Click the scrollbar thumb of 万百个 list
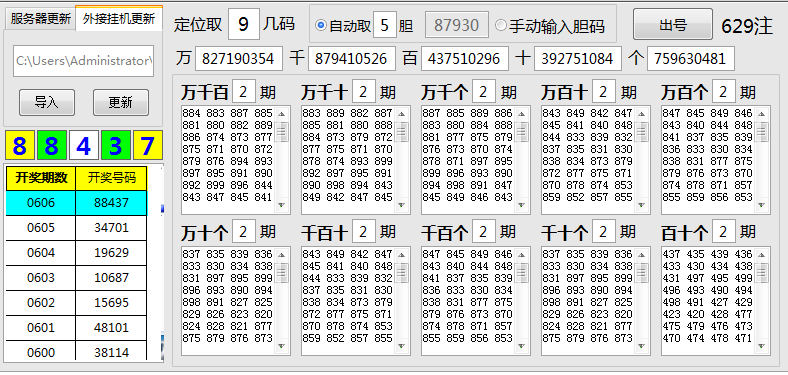This screenshot has width=788, height=375. tap(761, 132)
